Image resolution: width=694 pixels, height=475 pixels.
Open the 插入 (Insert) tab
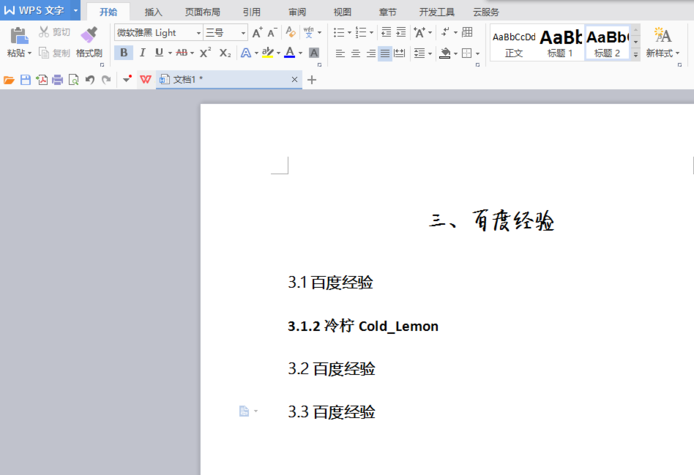coord(153,12)
